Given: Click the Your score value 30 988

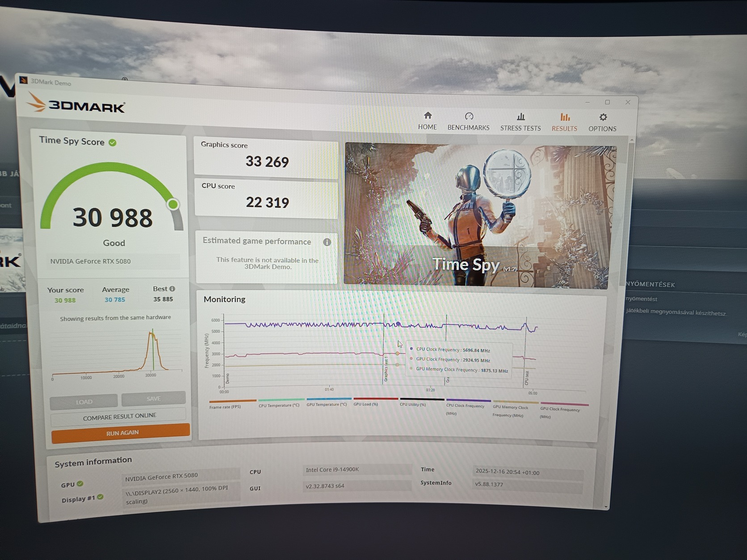Looking at the screenshot, I should point(65,300).
